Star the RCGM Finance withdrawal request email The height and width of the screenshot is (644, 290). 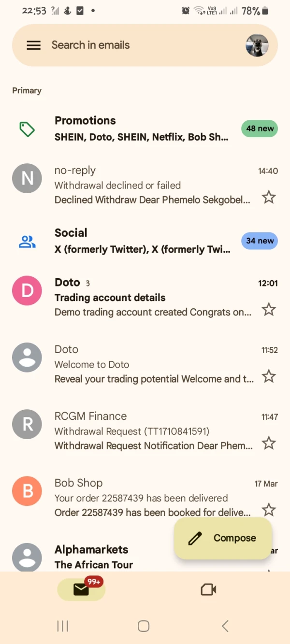pyautogui.click(x=269, y=443)
